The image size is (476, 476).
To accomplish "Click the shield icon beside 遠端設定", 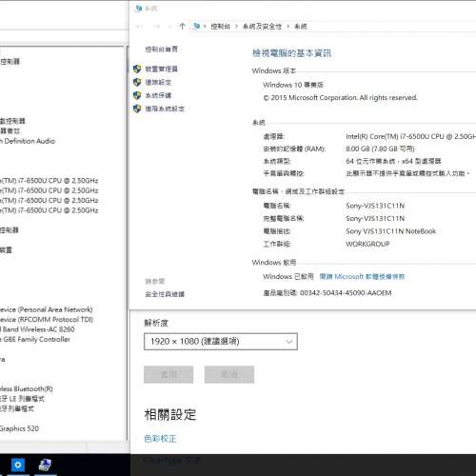I will coord(137,82).
